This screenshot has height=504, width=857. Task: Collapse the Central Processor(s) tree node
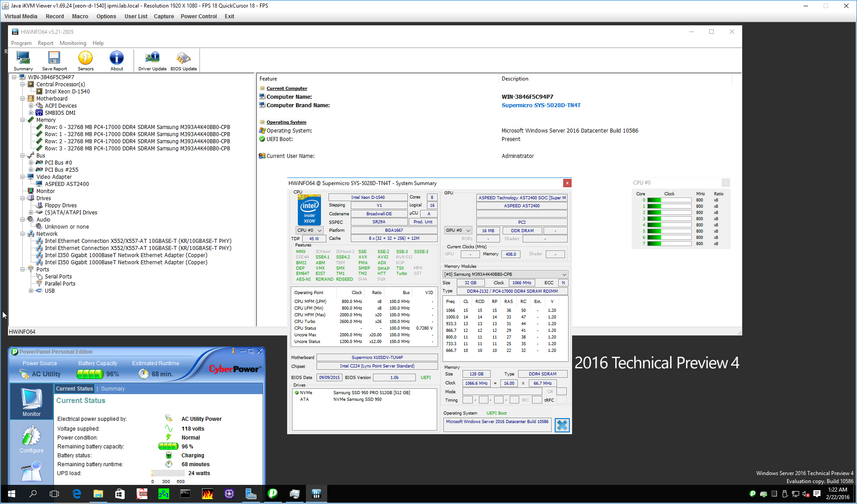pyautogui.click(x=23, y=84)
